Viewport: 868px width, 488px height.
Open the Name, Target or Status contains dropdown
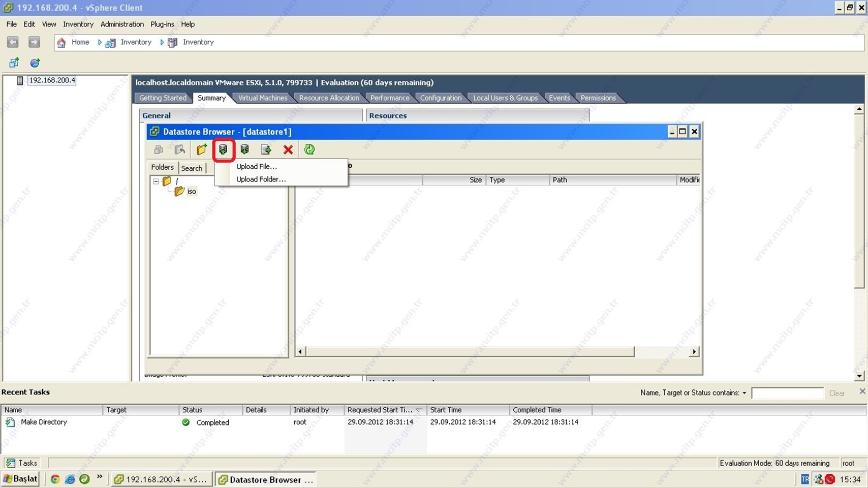pos(744,393)
